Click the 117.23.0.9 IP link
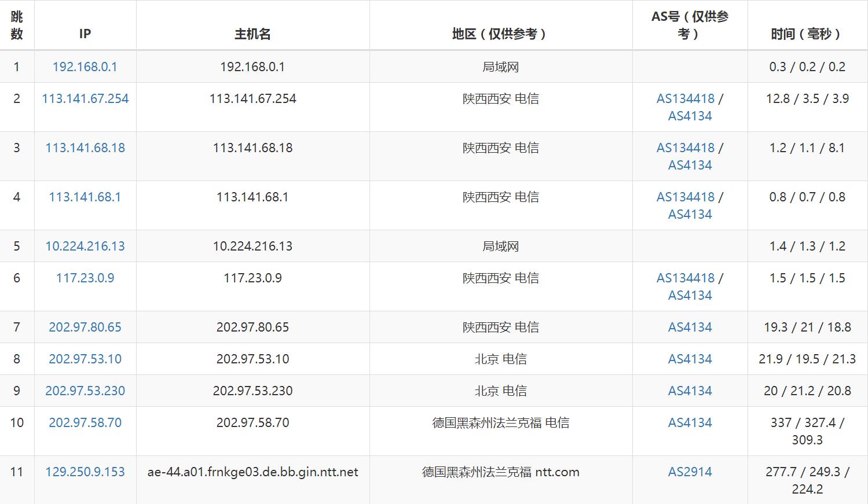The height and width of the screenshot is (504, 868). 85,278
